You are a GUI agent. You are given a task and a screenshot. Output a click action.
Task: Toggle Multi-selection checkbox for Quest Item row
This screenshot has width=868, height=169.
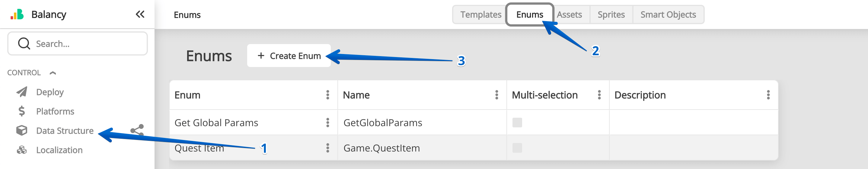pyautogui.click(x=517, y=148)
